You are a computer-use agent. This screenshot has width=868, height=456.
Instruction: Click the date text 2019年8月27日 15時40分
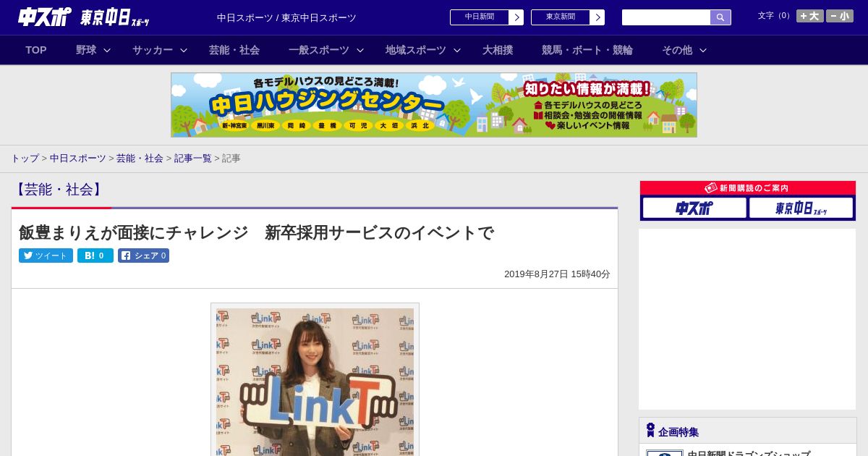[x=557, y=274]
